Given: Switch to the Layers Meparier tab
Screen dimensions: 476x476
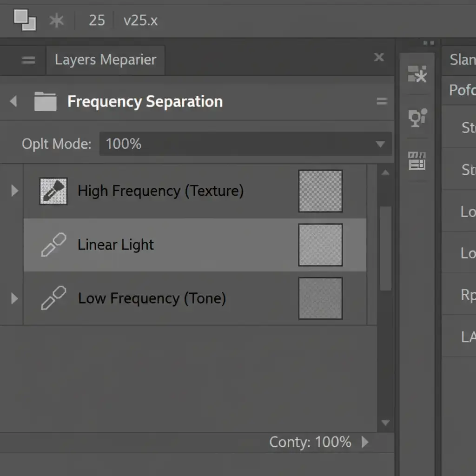Looking at the screenshot, I should click(105, 60).
